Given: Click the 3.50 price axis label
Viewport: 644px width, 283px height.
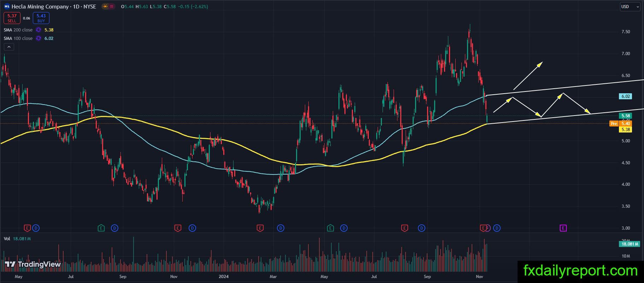Looking at the screenshot, I should [626, 206].
